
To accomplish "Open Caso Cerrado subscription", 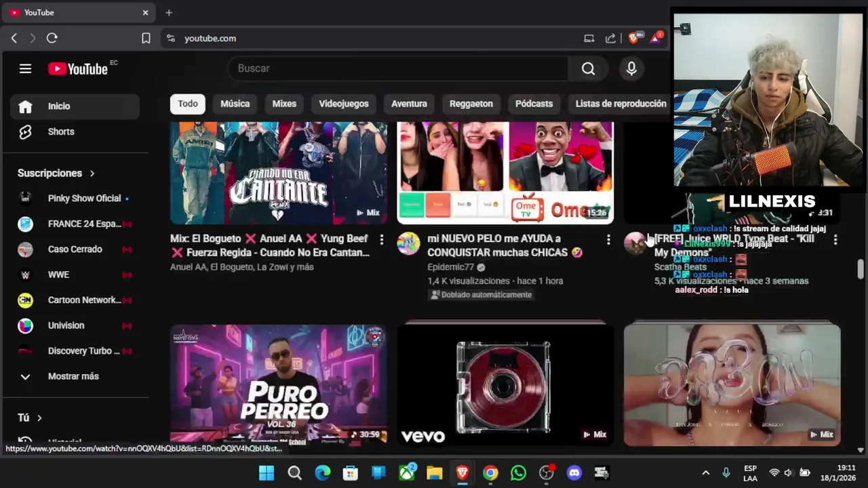I will pyautogui.click(x=75, y=249).
